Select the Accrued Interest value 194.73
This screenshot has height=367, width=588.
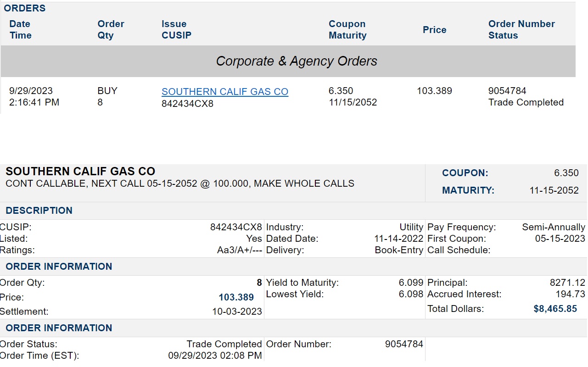coord(570,294)
